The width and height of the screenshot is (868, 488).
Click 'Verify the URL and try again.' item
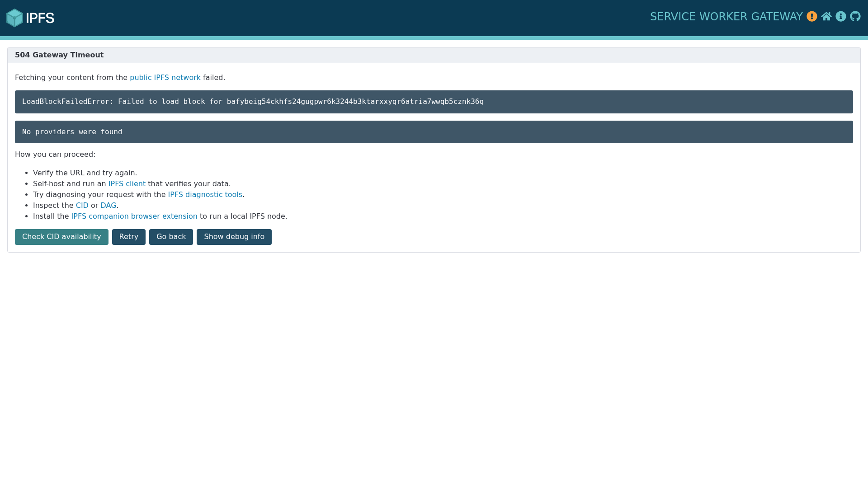click(x=85, y=173)
